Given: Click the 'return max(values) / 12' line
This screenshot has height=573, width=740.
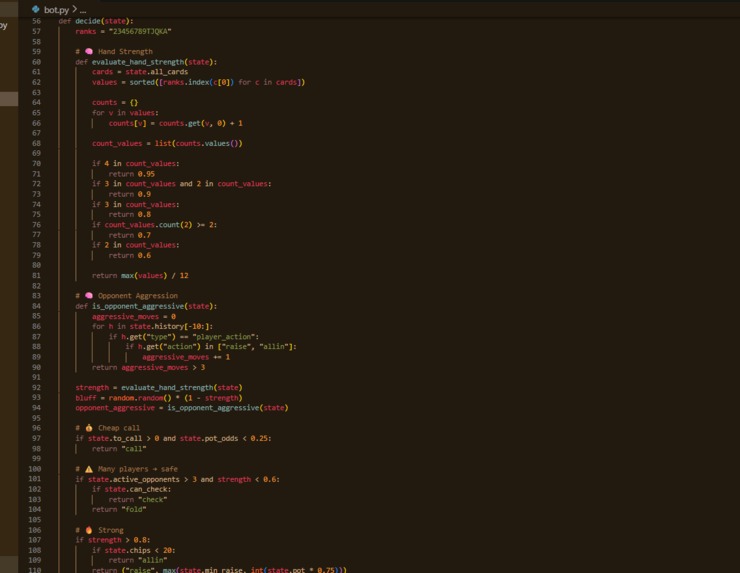Looking at the screenshot, I should point(140,276).
